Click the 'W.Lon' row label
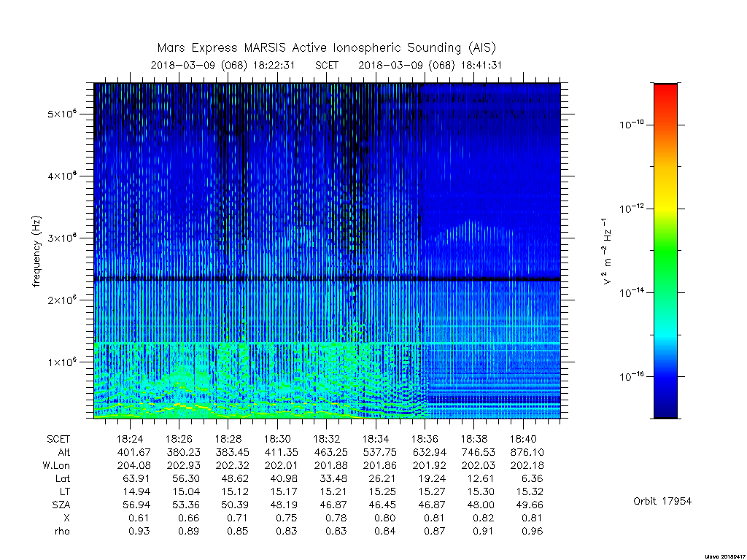This screenshot has height=560, width=747. pos(56,465)
